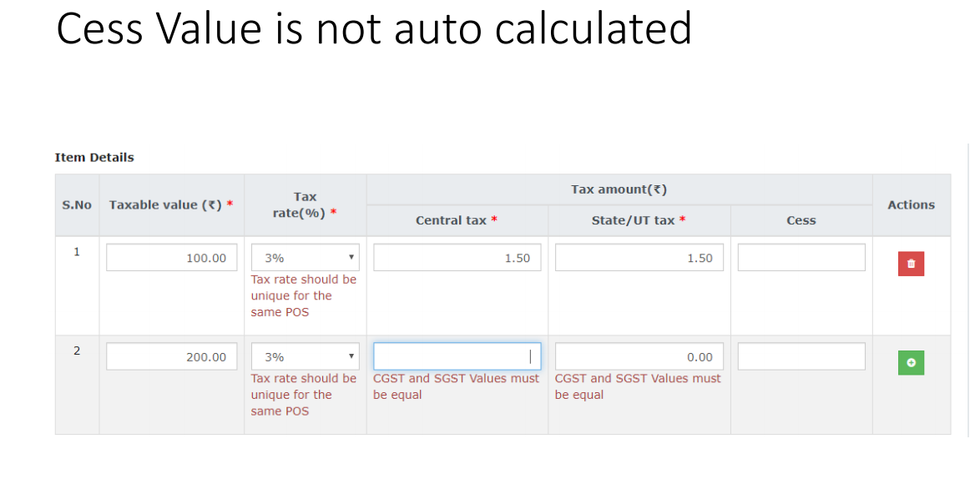The height and width of the screenshot is (479, 980).
Task: Edit Taxable value field showing 200.00
Action: [172, 356]
